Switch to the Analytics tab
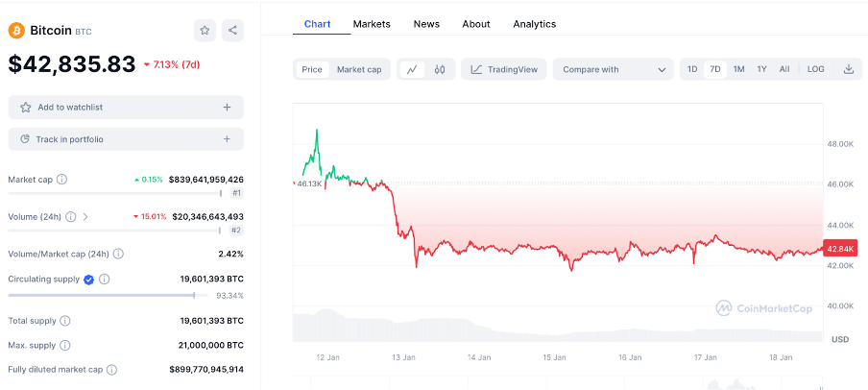868x390 pixels. [534, 24]
